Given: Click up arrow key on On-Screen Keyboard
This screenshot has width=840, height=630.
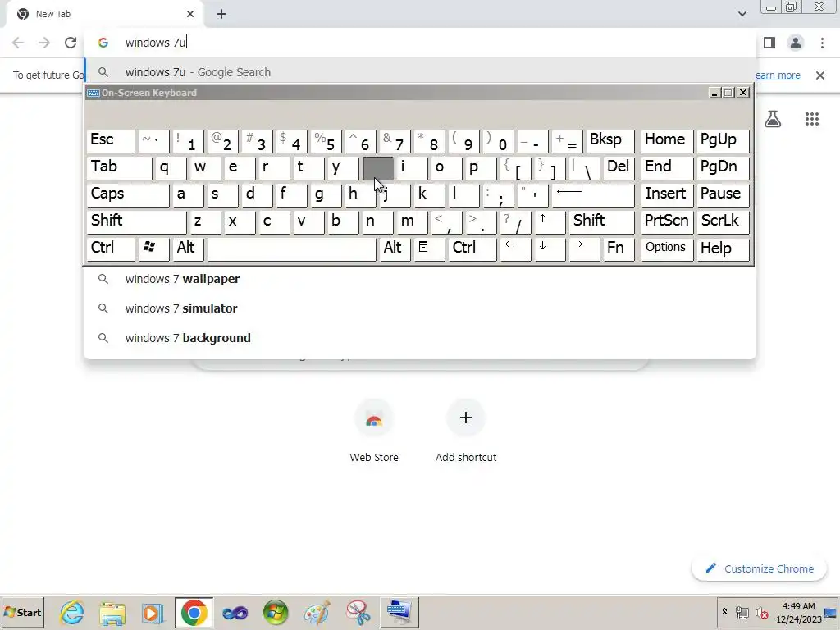Looking at the screenshot, I should [x=550, y=221].
